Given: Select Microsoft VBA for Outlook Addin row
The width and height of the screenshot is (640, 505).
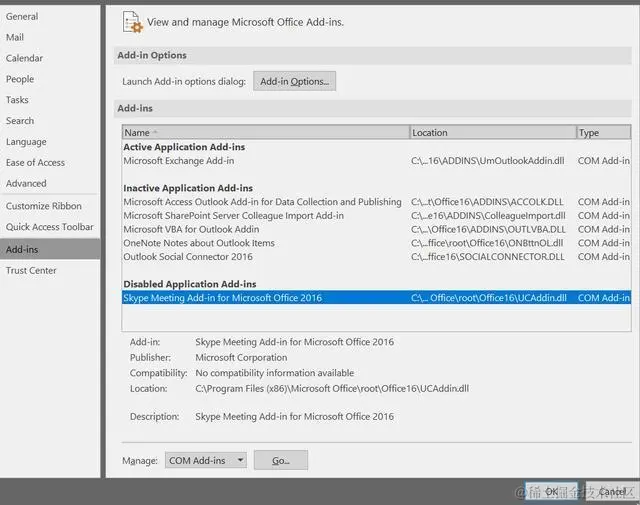Looking at the screenshot, I should [x=376, y=229].
